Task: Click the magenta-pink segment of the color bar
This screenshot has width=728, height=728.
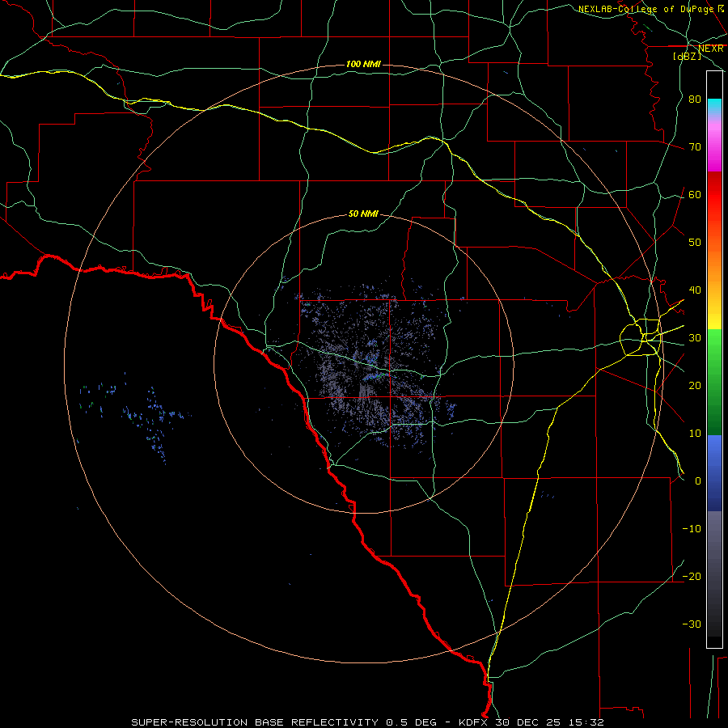Action: click(714, 146)
